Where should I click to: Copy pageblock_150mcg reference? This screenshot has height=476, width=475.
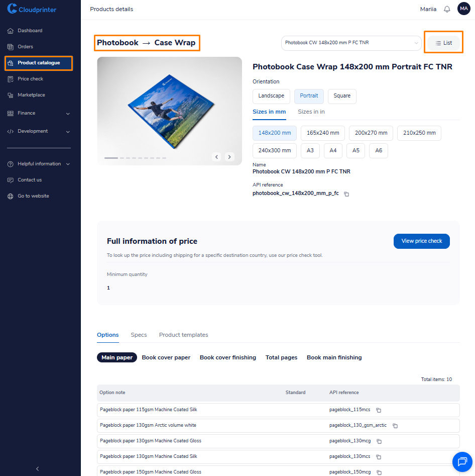[379, 472]
